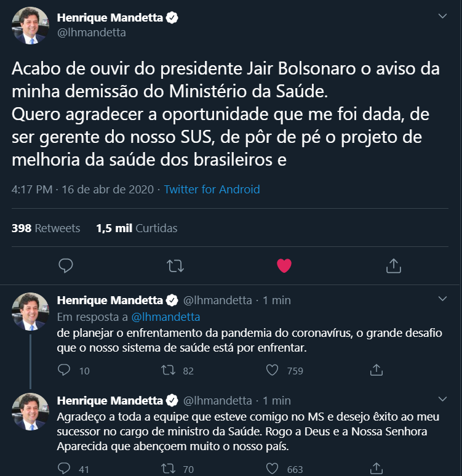
Task: Share the coronavírus pandemic reply tweet
Action: click(376, 370)
